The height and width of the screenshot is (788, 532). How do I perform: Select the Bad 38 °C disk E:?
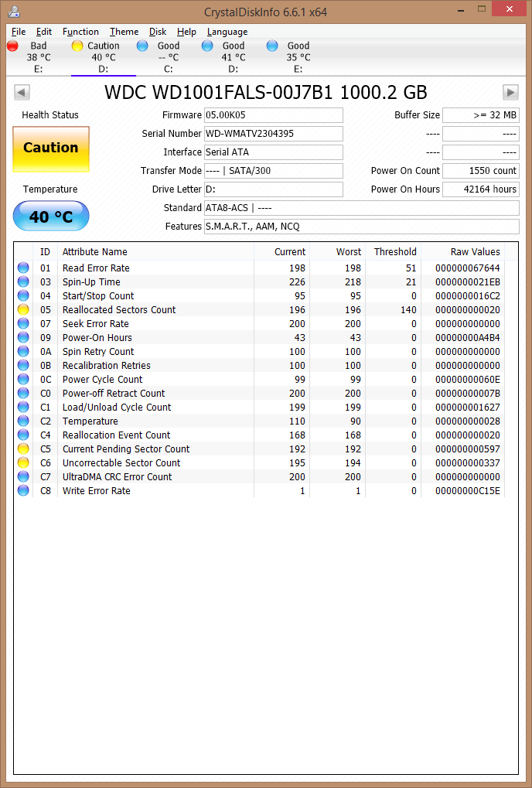click(38, 56)
